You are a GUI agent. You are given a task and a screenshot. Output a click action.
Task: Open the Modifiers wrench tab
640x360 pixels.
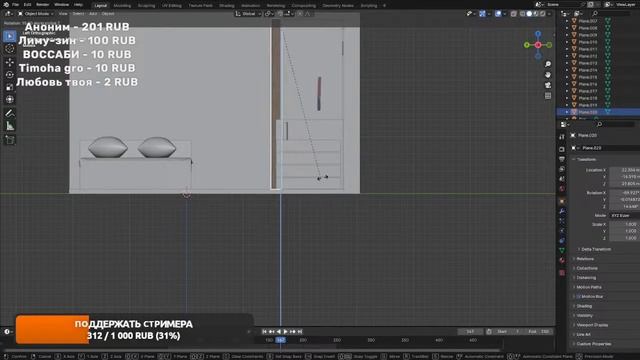click(x=562, y=211)
